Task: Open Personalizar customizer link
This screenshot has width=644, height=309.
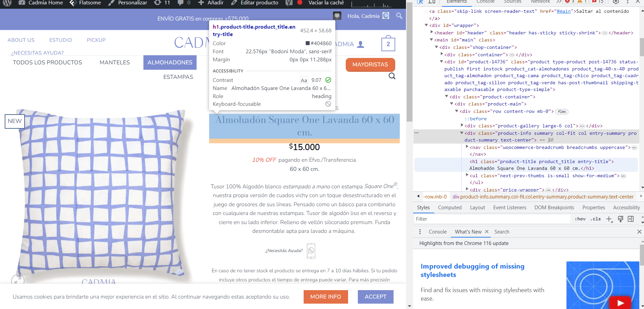Action: (128, 3)
